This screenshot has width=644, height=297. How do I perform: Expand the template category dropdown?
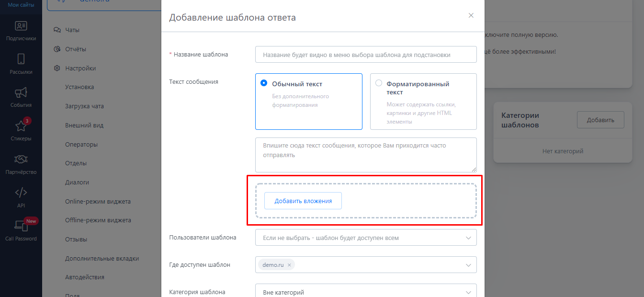[468, 292]
